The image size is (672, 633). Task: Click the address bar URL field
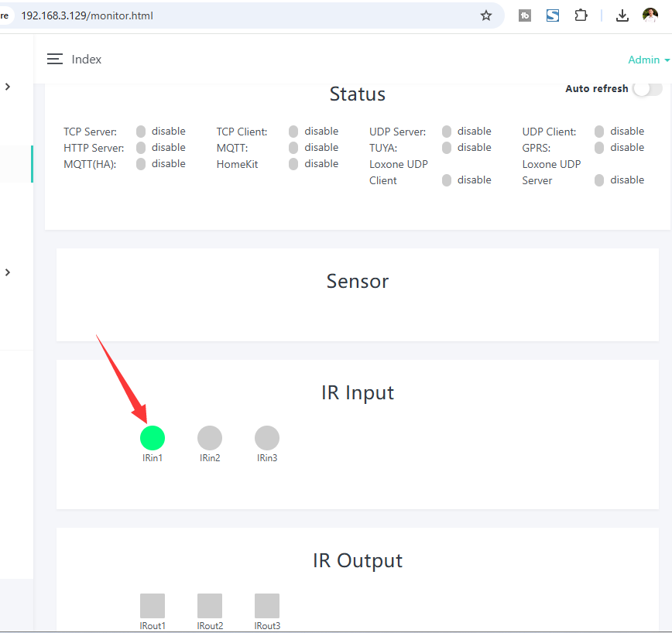click(x=232, y=15)
